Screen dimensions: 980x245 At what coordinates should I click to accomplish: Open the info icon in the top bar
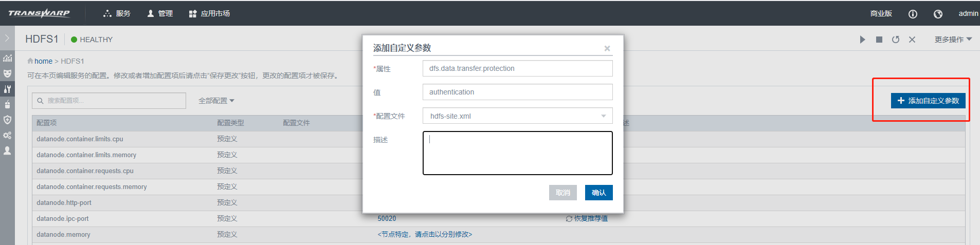point(913,14)
